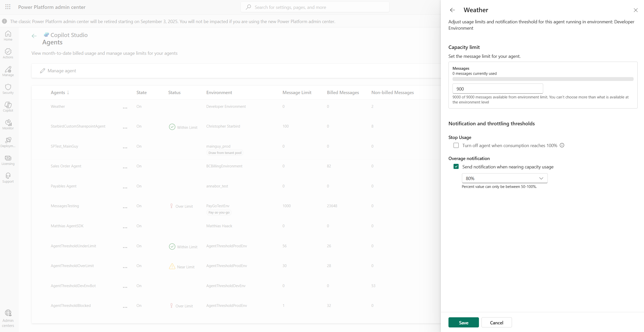
Task: Open more options for MessagesTesting agent
Action: (125, 207)
